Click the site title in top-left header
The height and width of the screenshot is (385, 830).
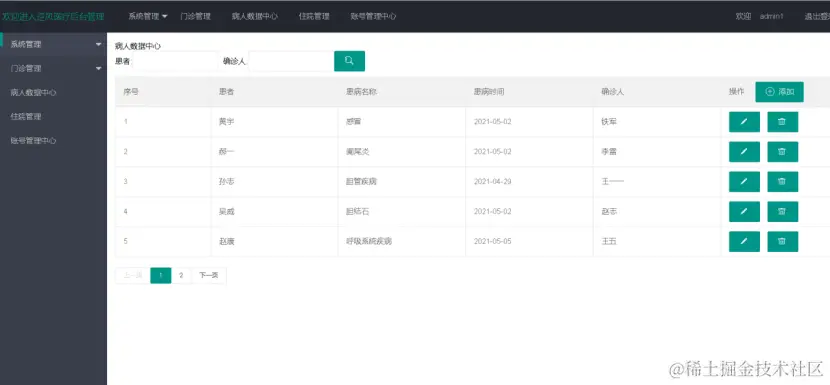[52, 17]
